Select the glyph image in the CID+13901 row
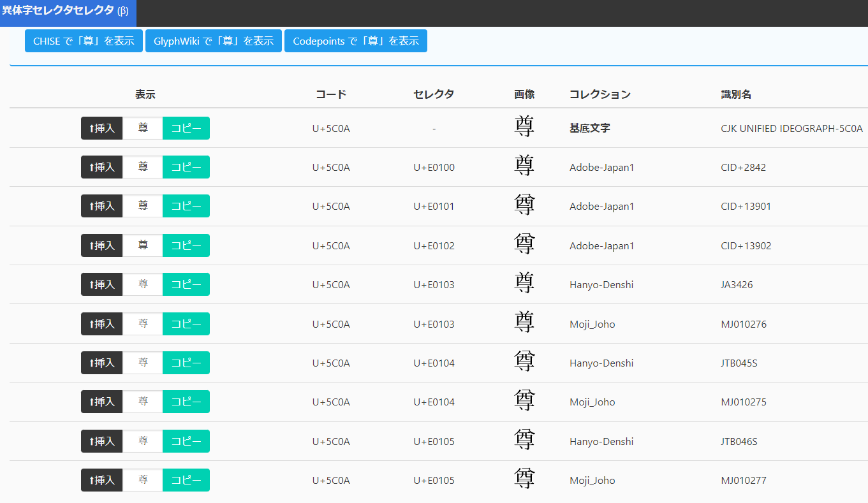The image size is (868, 503). pyautogui.click(x=524, y=205)
